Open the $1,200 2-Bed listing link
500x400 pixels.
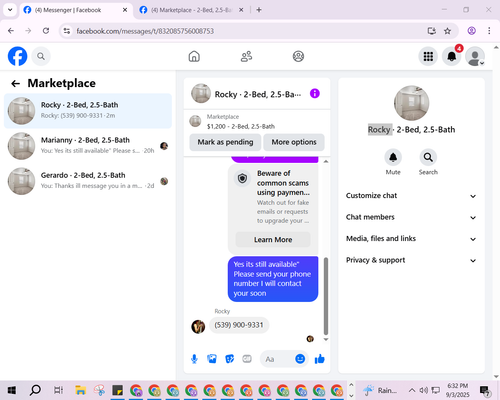click(x=241, y=126)
